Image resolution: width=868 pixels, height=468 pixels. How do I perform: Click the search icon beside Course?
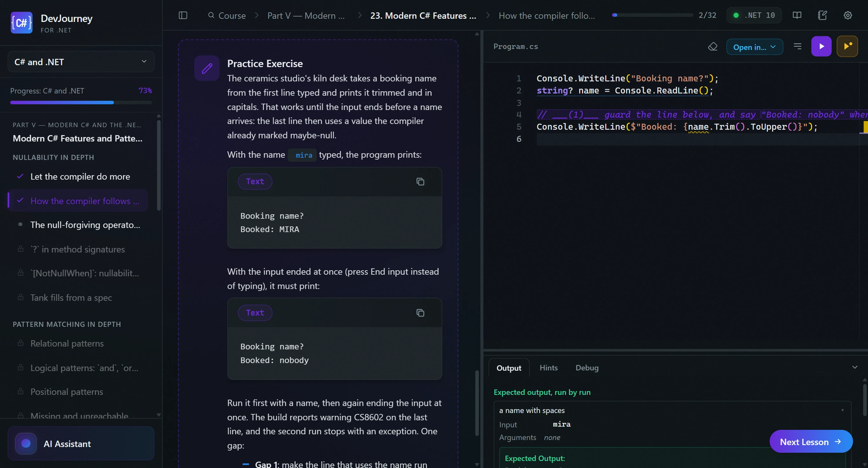(211, 16)
